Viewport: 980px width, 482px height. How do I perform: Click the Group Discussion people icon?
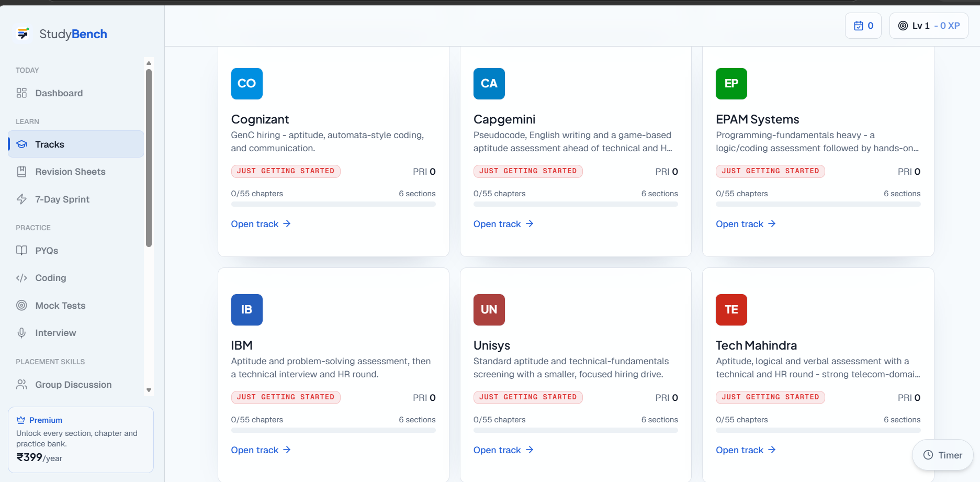(x=21, y=385)
